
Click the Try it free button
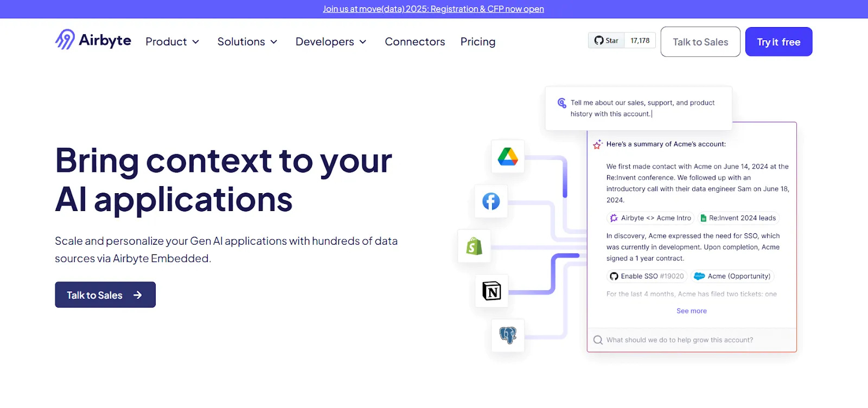[x=778, y=42]
